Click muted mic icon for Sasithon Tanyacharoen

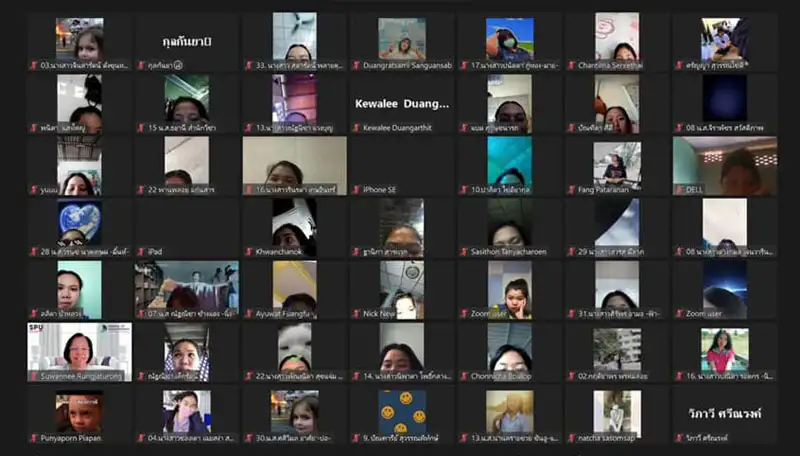click(x=464, y=251)
